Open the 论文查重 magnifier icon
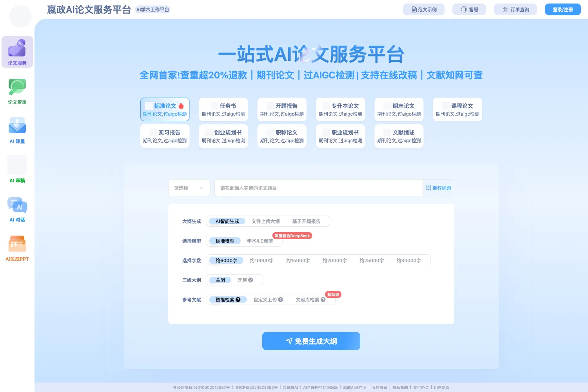Viewport: 588px width, 392px height. tap(17, 87)
